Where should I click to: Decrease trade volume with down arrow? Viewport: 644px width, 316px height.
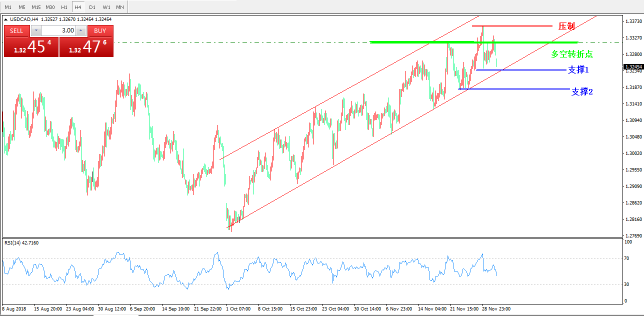point(36,30)
